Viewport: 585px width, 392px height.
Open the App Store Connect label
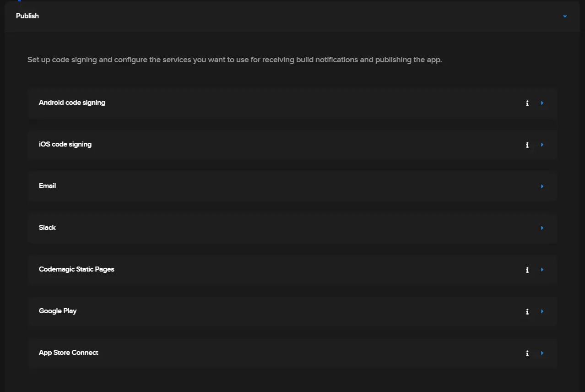pyautogui.click(x=69, y=353)
